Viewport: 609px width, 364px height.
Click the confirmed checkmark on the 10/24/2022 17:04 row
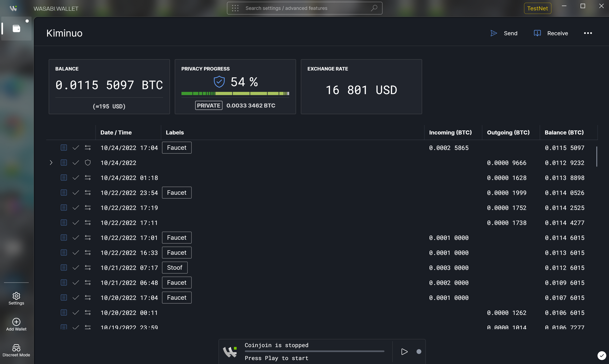76,147
